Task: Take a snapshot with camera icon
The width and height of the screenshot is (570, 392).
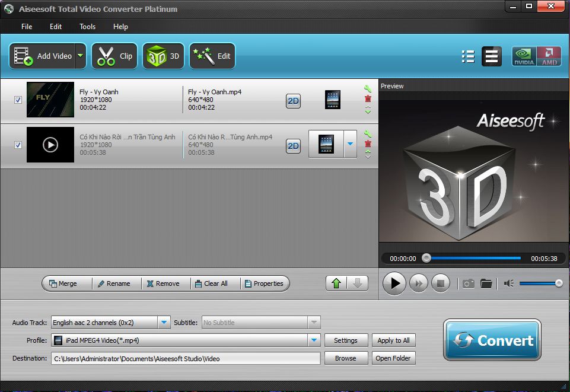Action: (x=468, y=283)
